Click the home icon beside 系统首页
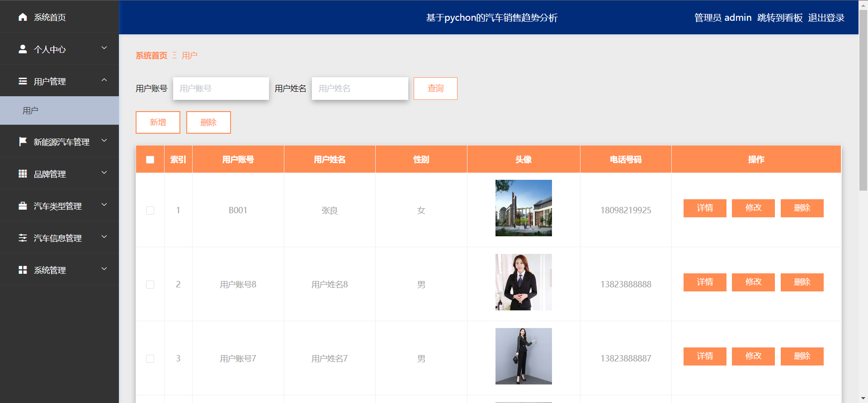 [x=23, y=17]
